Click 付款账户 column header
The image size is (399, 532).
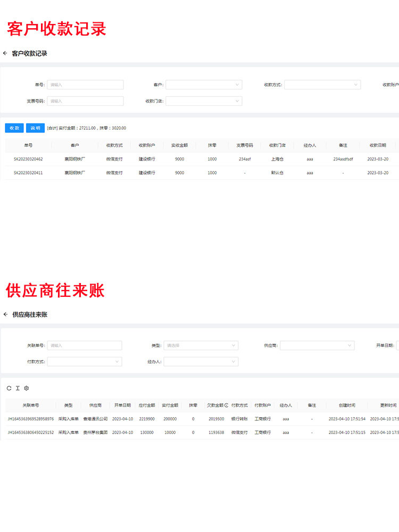click(x=263, y=405)
